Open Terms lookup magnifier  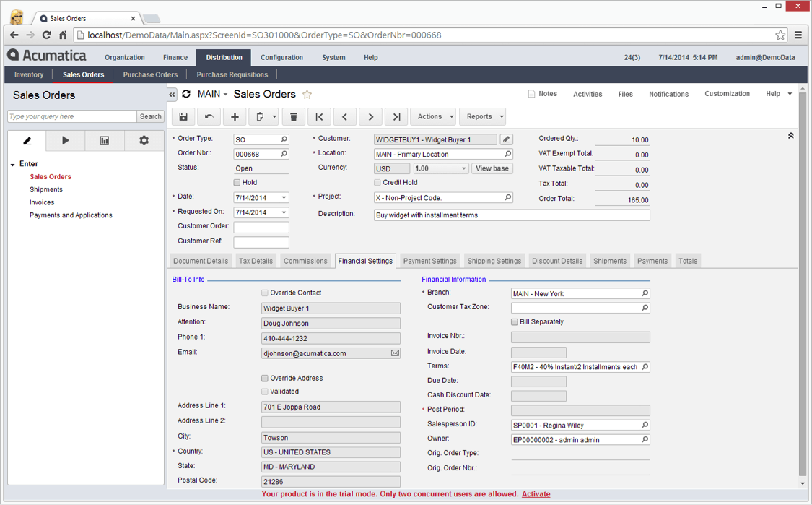pos(645,366)
